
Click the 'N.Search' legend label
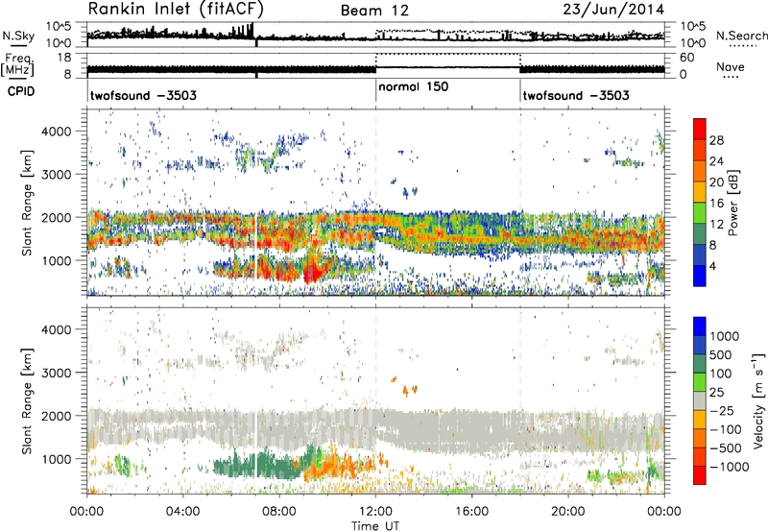click(x=741, y=36)
